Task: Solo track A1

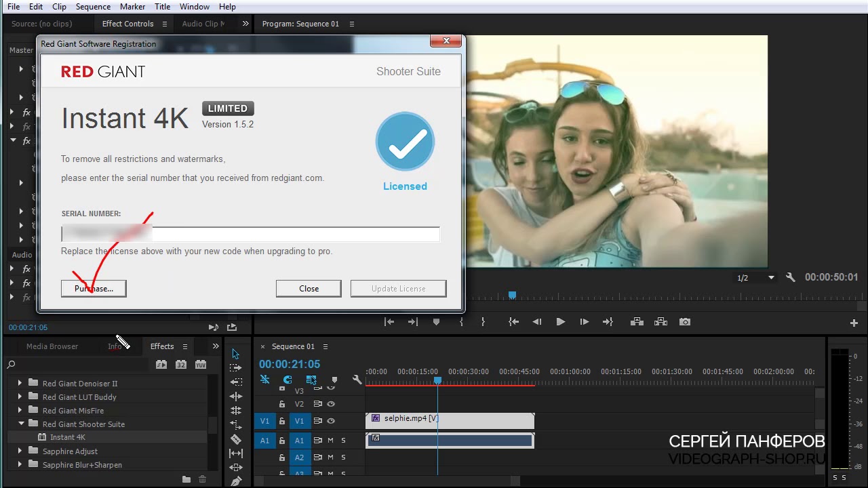Action: point(343,441)
